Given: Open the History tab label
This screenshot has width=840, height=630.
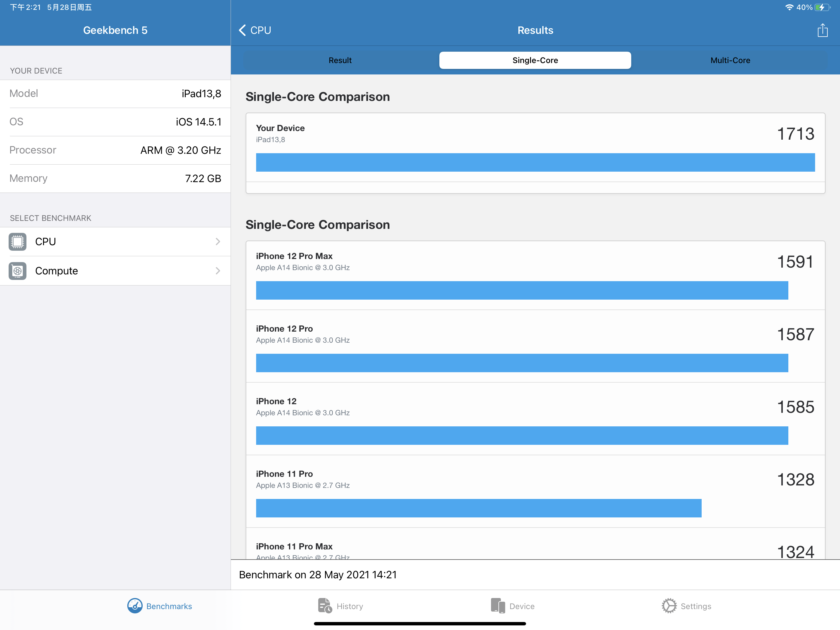Looking at the screenshot, I should tap(350, 606).
